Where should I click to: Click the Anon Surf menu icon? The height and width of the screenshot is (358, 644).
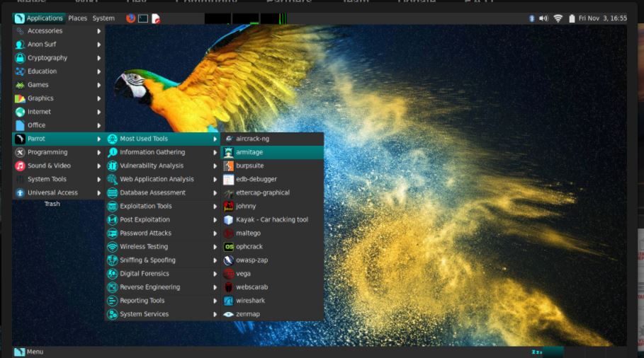coord(20,45)
